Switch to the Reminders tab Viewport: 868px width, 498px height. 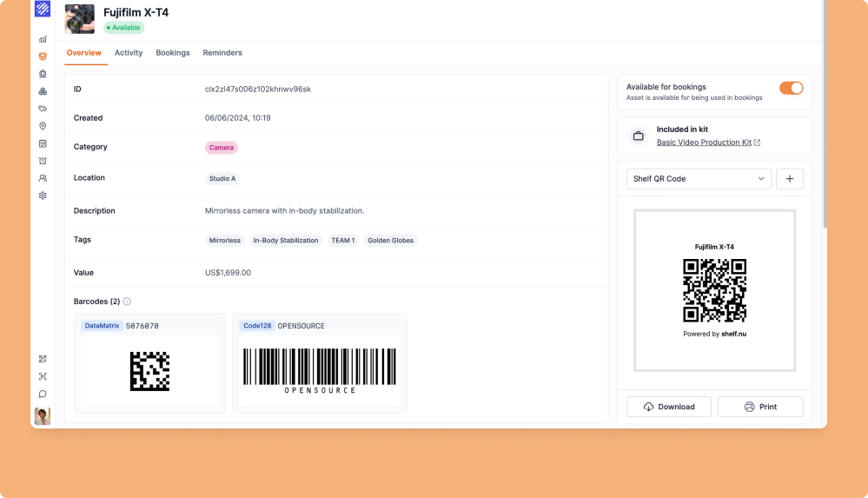(222, 53)
